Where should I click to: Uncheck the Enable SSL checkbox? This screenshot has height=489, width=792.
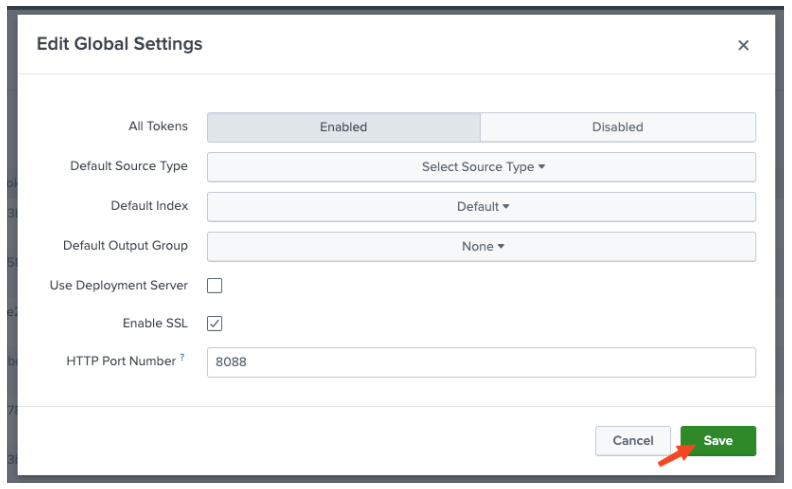point(215,323)
